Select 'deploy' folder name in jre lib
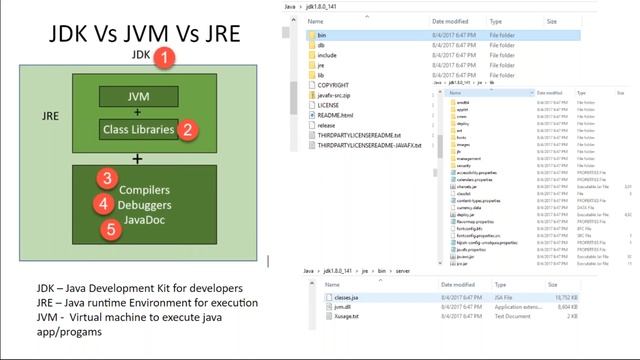The image size is (640, 360). (463, 124)
